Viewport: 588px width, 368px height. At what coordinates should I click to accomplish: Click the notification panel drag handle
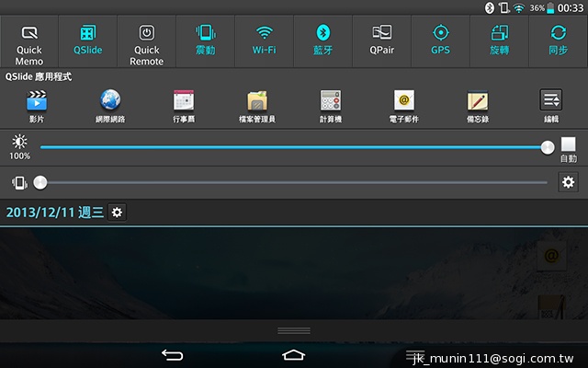coord(294,330)
